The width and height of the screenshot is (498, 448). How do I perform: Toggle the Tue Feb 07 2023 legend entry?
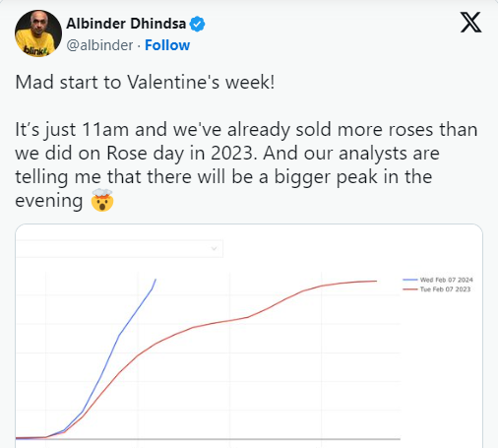pyautogui.click(x=437, y=289)
